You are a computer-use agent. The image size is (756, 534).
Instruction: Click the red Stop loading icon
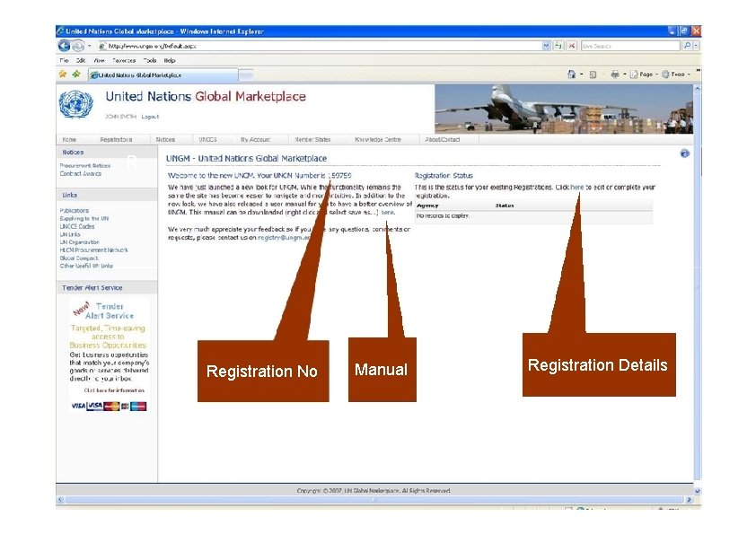click(x=571, y=46)
